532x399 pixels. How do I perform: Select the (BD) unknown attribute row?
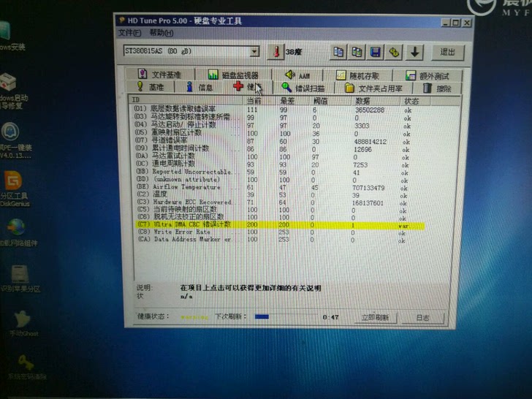point(273,180)
